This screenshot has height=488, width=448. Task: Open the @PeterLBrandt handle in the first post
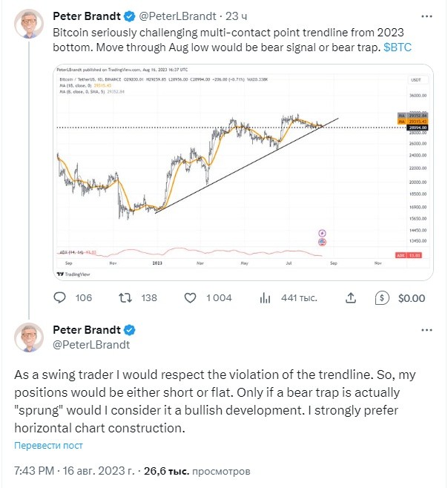tap(177, 16)
